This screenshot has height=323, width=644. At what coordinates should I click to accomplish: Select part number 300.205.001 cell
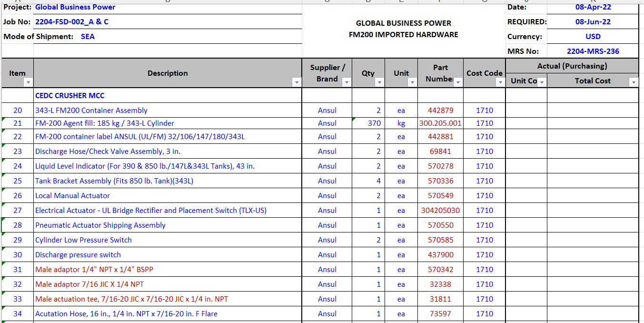click(440, 123)
